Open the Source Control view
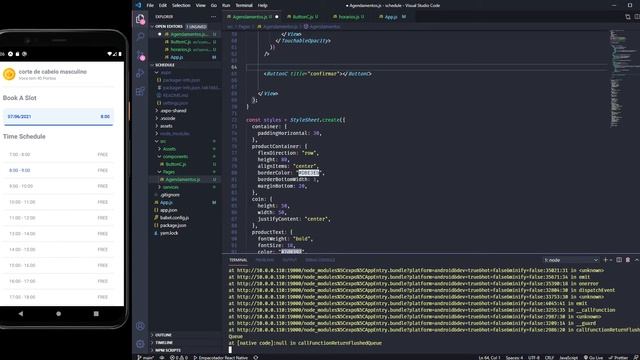 click(x=140, y=55)
